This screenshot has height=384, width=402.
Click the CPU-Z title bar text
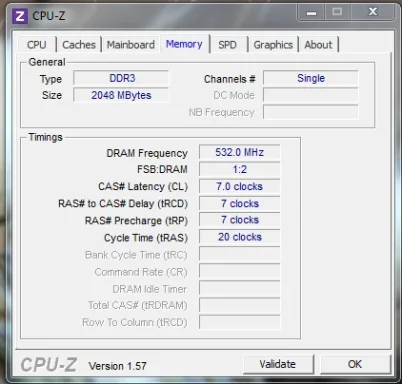click(49, 16)
